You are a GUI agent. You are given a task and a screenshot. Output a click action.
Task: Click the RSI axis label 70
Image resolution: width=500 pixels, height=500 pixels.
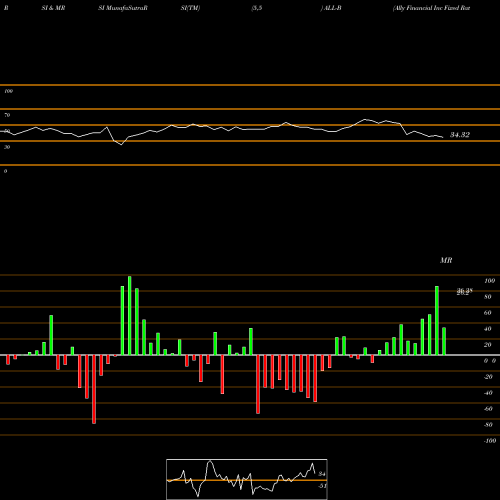click(x=7, y=115)
